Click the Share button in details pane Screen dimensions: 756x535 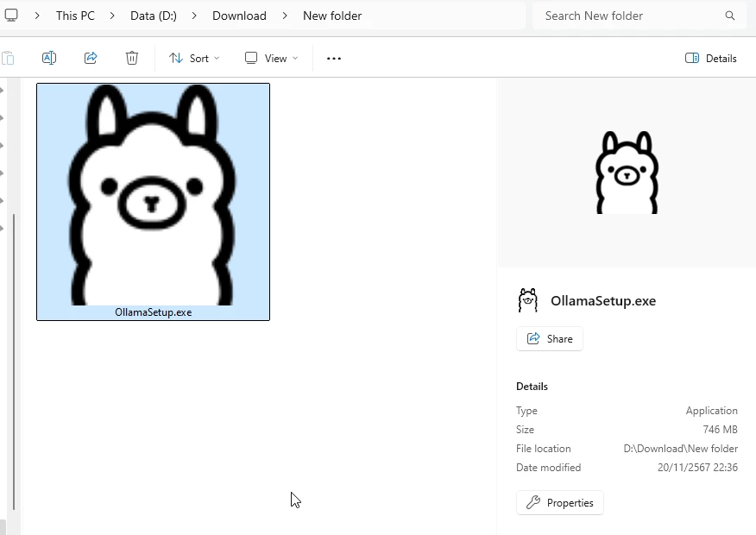[550, 339]
